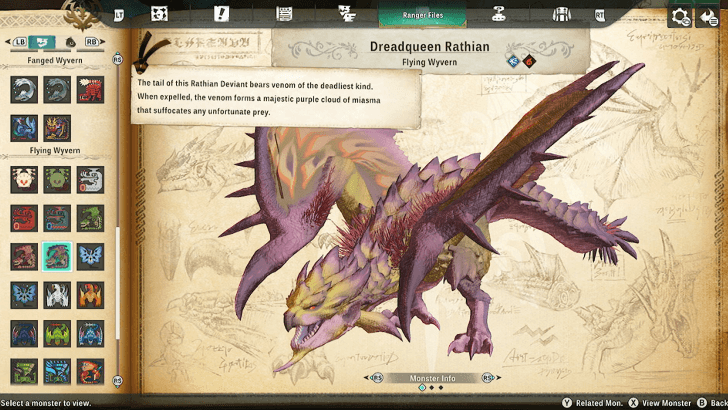Click Flying Wyvern section header in list
This screenshot has width=728, height=410.
click(55, 150)
